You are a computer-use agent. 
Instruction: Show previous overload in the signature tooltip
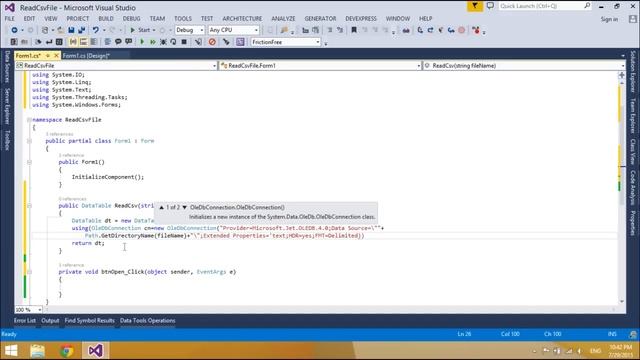click(162, 207)
